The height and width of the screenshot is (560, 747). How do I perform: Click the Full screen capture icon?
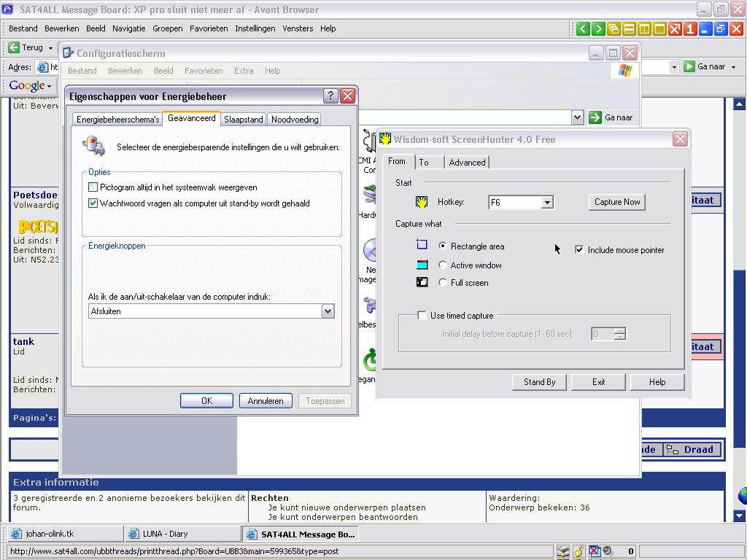(422, 282)
